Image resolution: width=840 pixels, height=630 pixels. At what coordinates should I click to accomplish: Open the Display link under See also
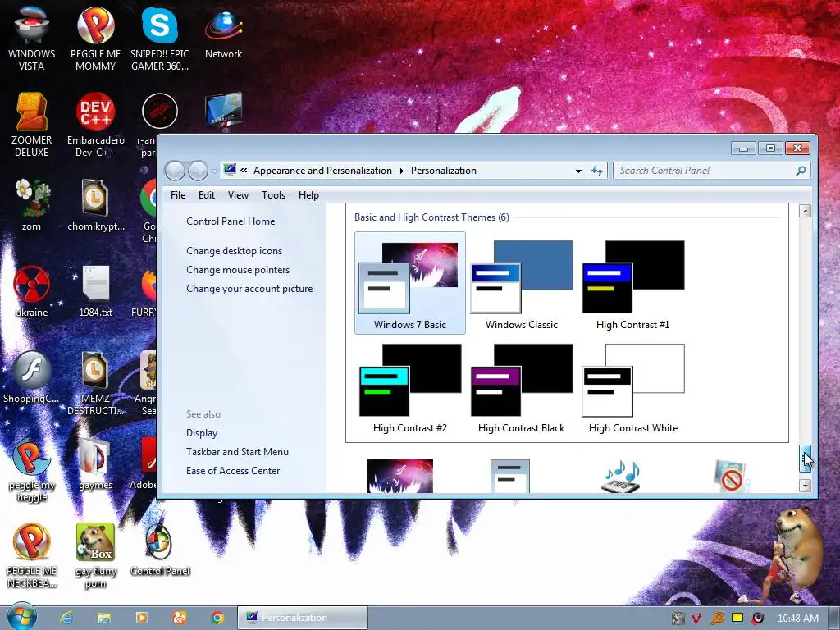[x=202, y=433]
